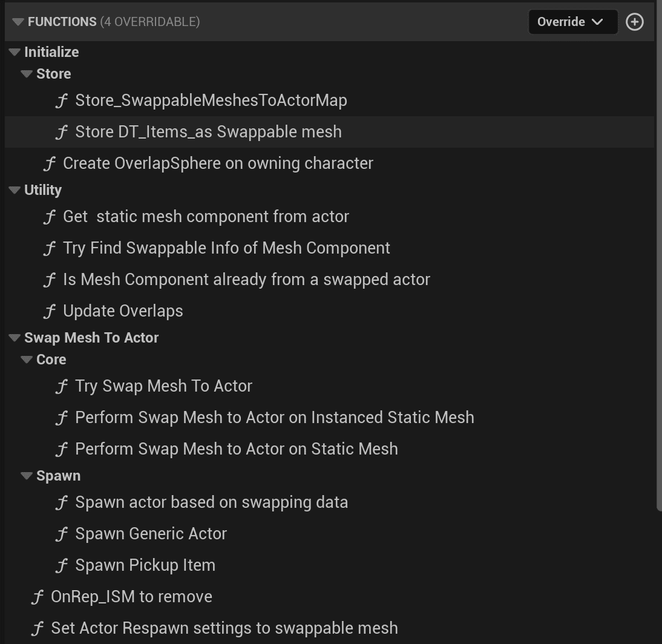Click function icon of Spawn Generic Actor
The height and width of the screenshot is (644, 662).
click(62, 534)
